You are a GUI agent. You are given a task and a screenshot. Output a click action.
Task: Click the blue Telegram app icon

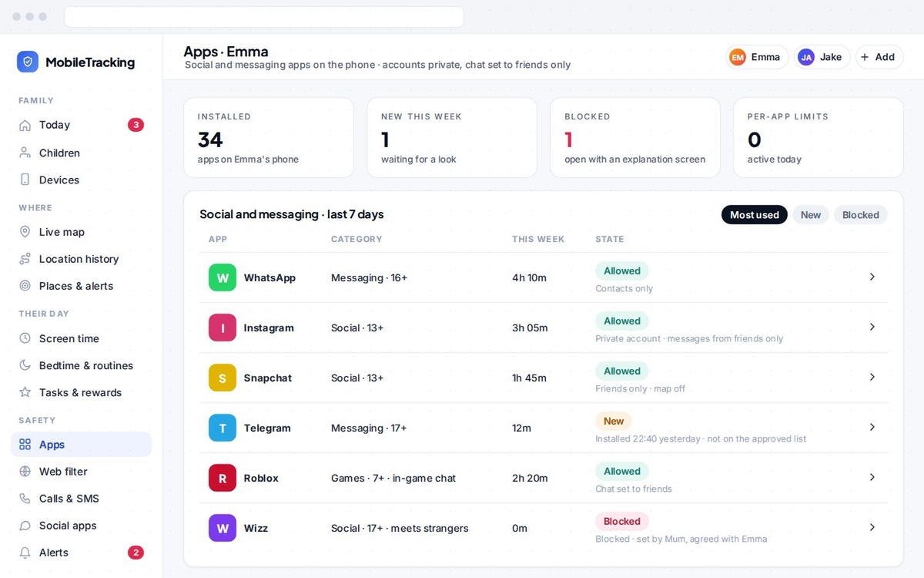223,428
